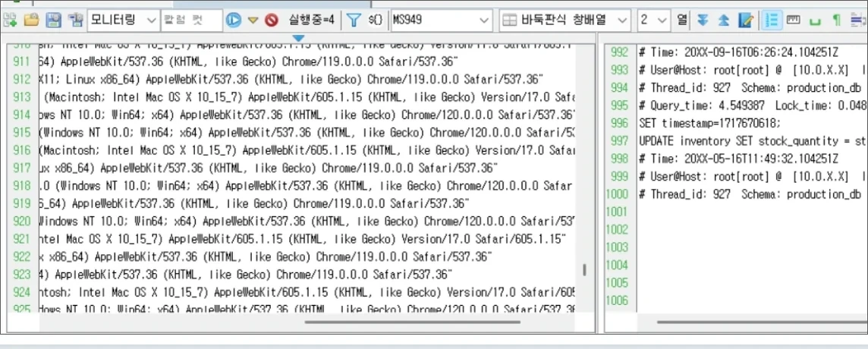Click the text on left pane line 921

303,239
